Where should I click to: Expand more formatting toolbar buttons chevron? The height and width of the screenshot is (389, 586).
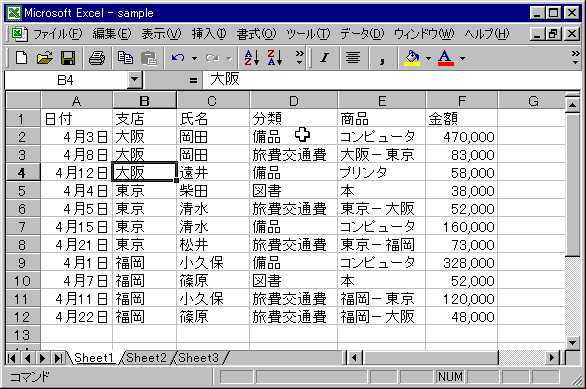(x=576, y=58)
